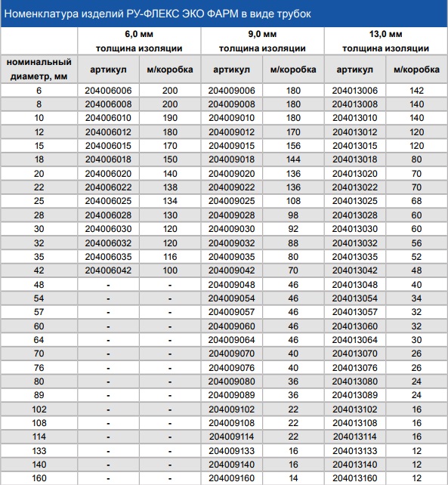Select article cell 204009048
This screenshot has height=485, width=448.
tap(231, 285)
